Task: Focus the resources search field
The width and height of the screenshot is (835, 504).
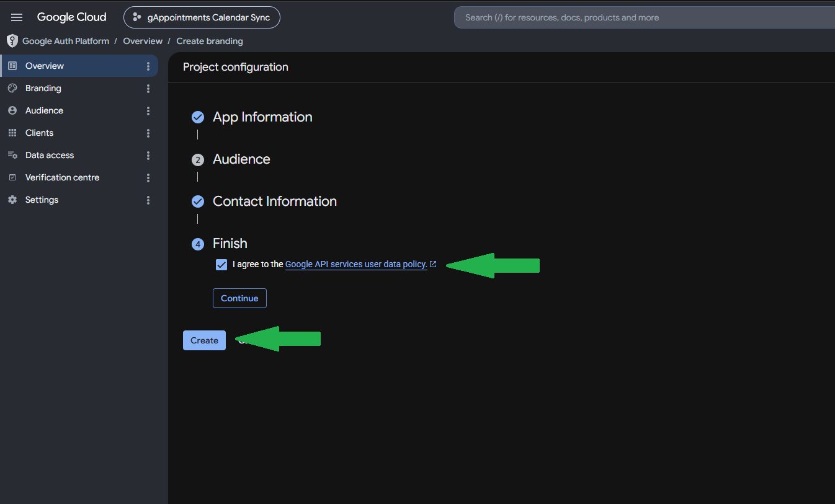Action: point(645,17)
